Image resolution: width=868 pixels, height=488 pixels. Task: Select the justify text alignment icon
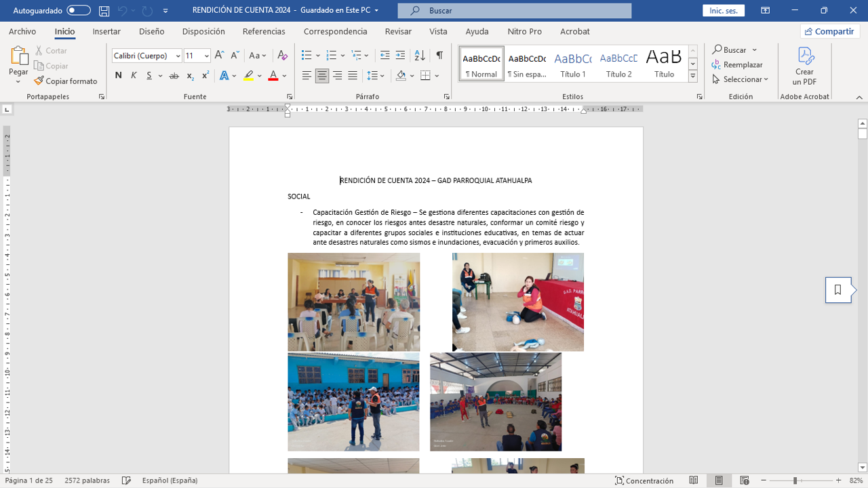353,76
